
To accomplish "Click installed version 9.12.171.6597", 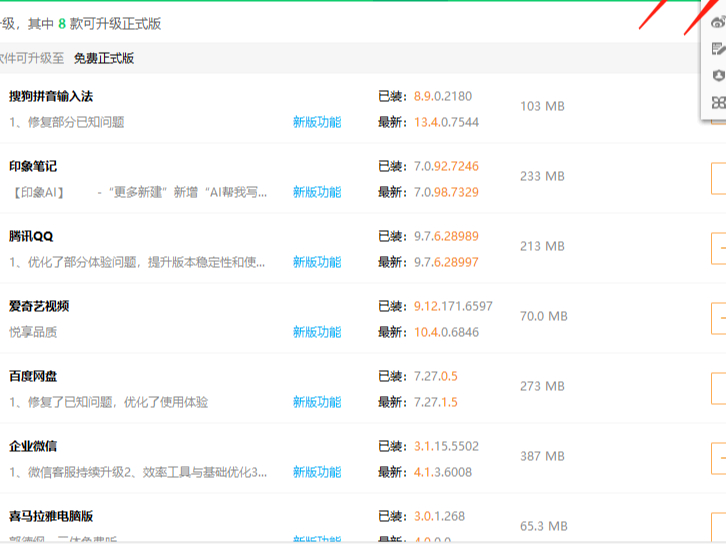I will [453, 306].
